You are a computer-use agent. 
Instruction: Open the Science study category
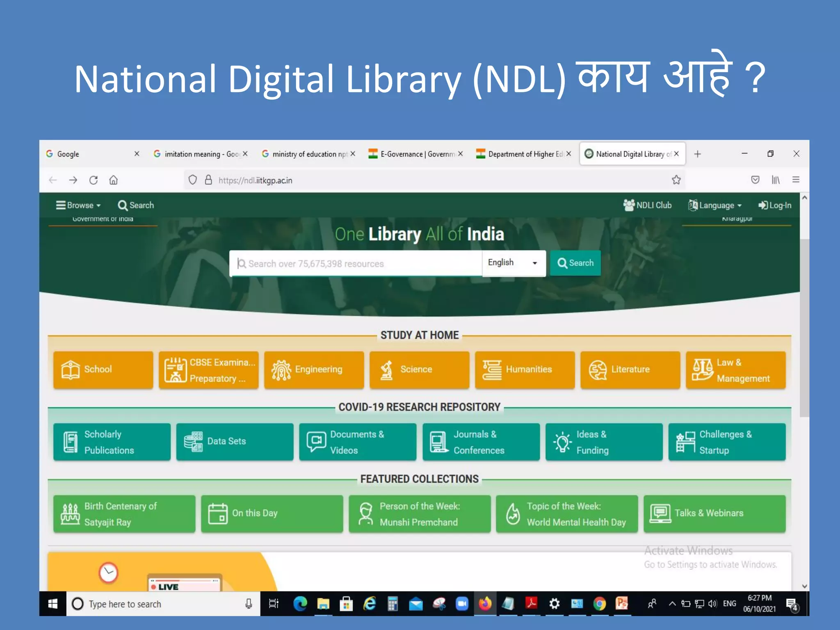click(419, 370)
